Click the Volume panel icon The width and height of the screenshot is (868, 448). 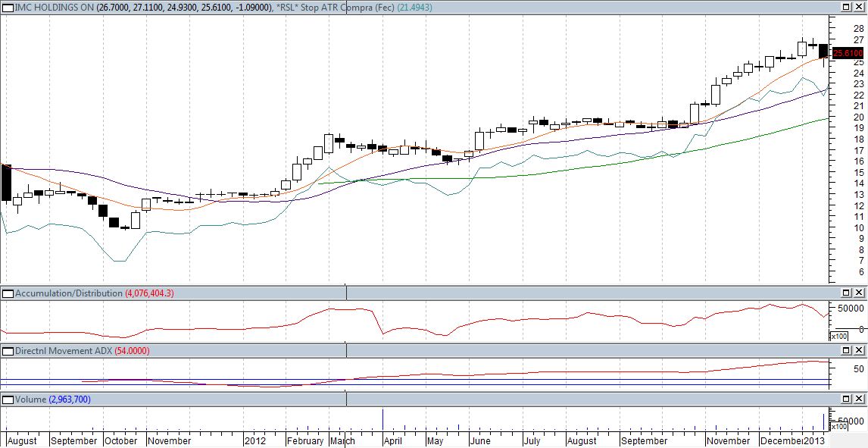point(8,399)
